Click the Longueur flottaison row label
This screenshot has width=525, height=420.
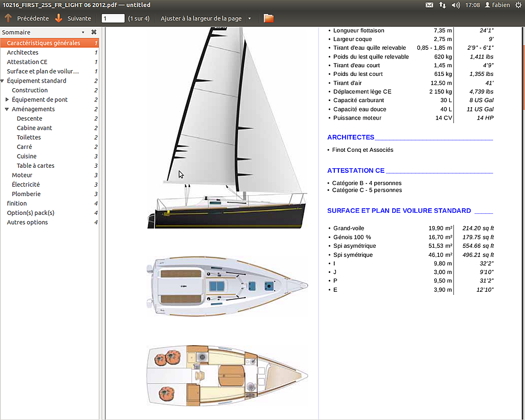(x=358, y=30)
